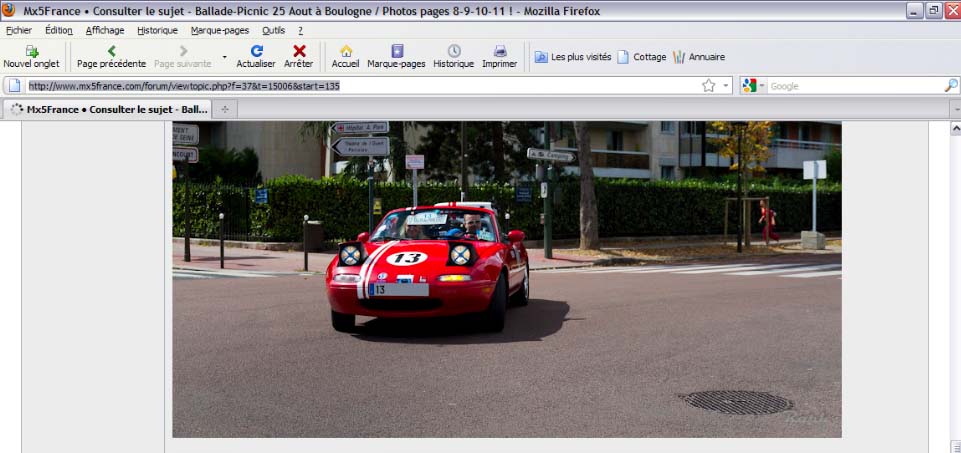
Task: Select the Mx5France Consulter le sujet tab
Action: pyautogui.click(x=108, y=110)
